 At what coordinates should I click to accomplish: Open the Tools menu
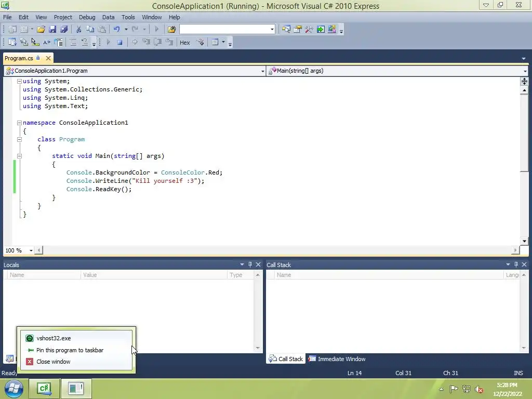coord(128,17)
